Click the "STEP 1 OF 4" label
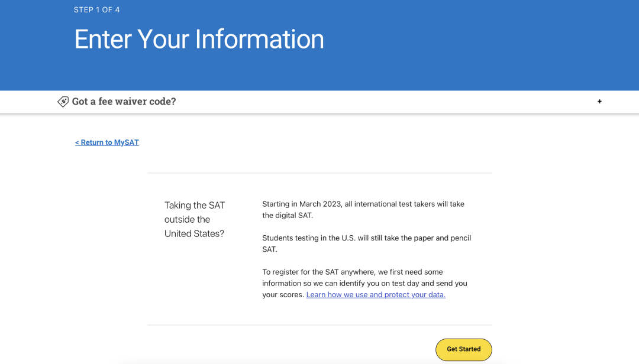Viewport: 639px width, 364px height. (97, 10)
